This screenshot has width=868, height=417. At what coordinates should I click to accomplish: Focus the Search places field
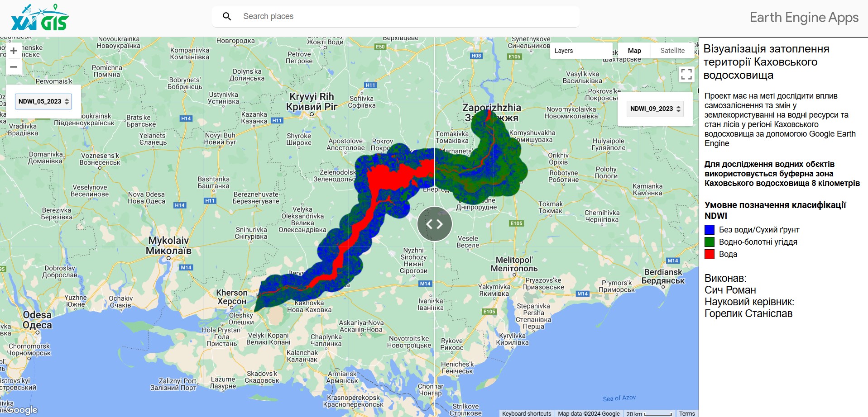click(396, 16)
